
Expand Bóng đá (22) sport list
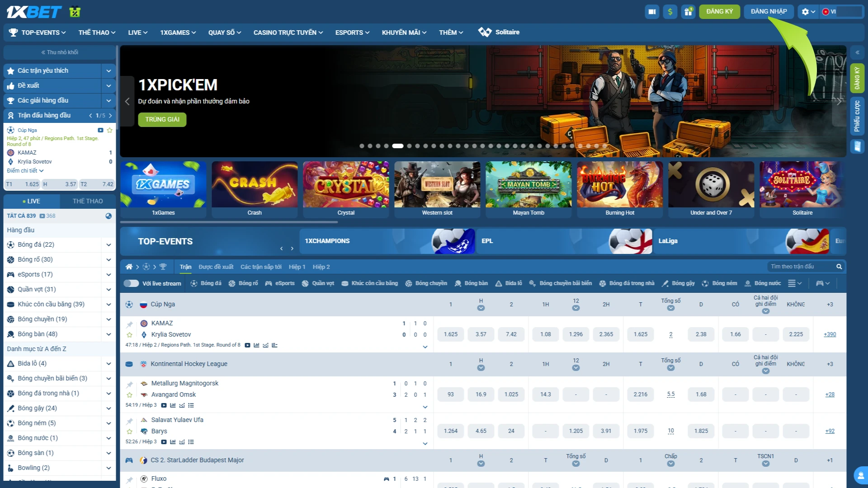(x=108, y=245)
